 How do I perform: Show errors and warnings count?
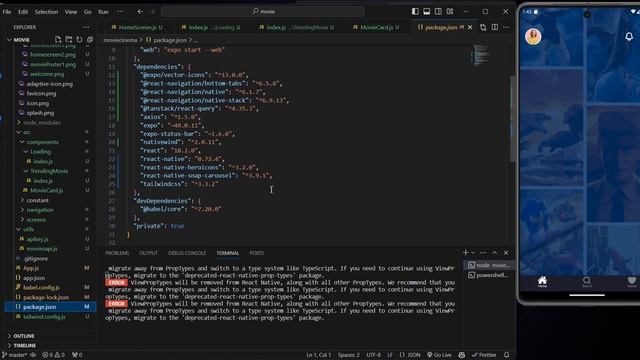(x=54, y=355)
